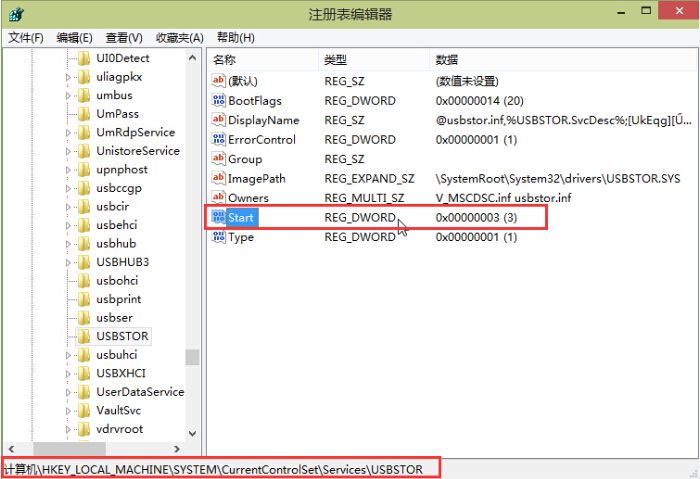The height and width of the screenshot is (479, 700).
Task: Click the string icon beside DisplayName
Action: [x=219, y=120]
